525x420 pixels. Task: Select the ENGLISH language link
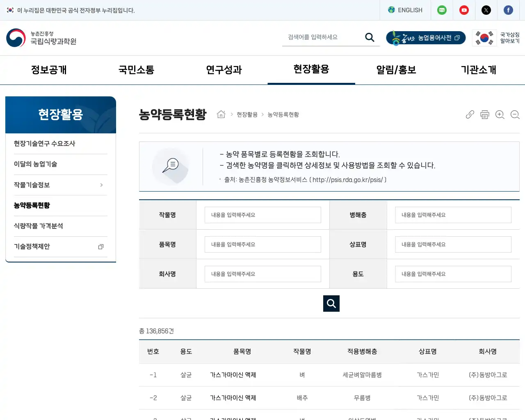[405, 10]
